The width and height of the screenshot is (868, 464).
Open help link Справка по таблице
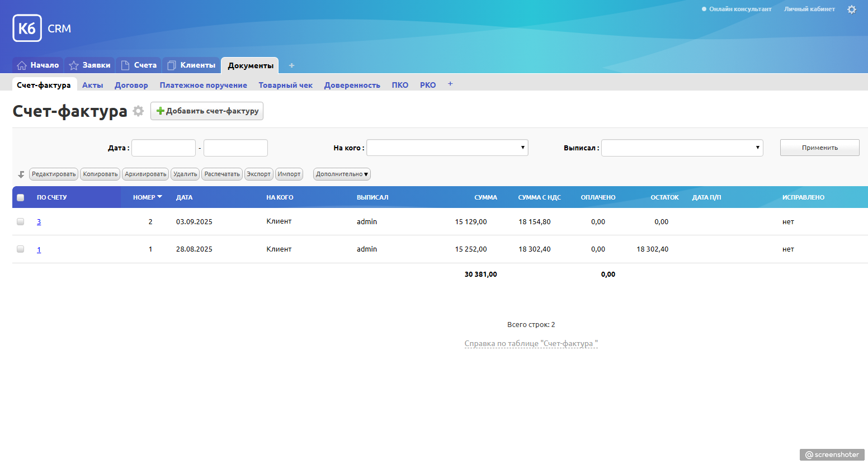(531, 344)
